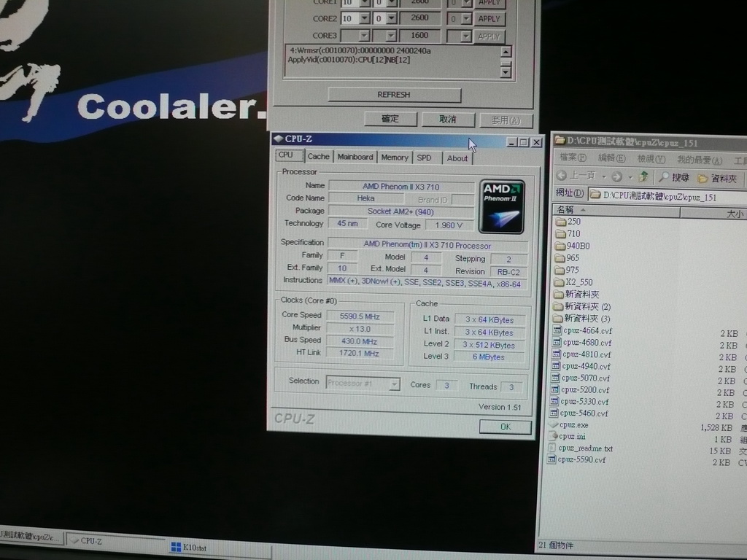
Task: Switch to the Mainboard tab in CPU-Z
Action: 355,157
